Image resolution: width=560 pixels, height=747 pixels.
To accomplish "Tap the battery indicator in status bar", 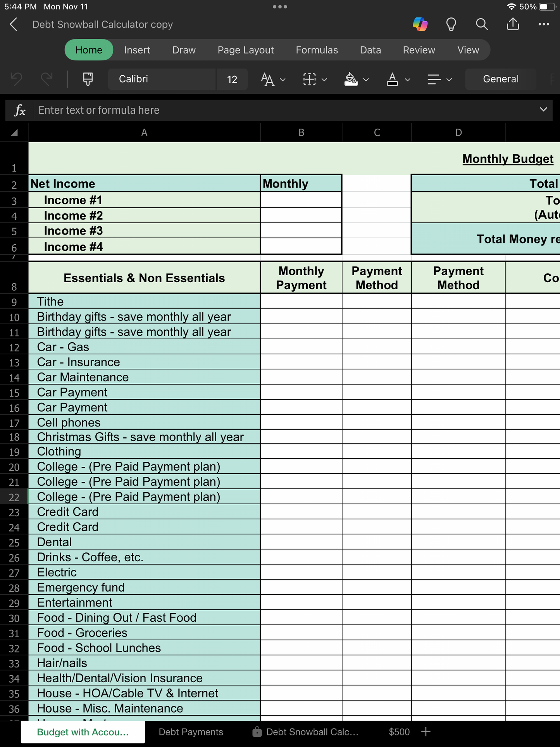I will coord(548,7).
